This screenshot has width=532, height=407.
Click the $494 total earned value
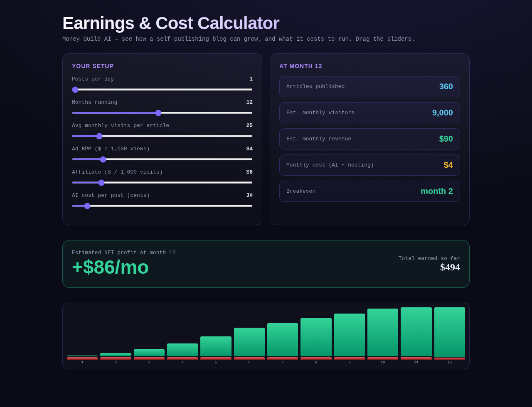pyautogui.click(x=450, y=267)
